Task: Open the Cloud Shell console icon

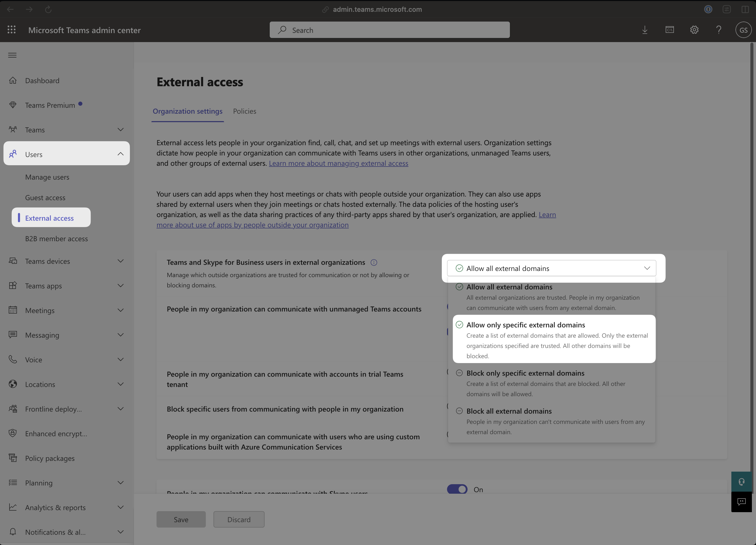Action: click(x=670, y=30)
